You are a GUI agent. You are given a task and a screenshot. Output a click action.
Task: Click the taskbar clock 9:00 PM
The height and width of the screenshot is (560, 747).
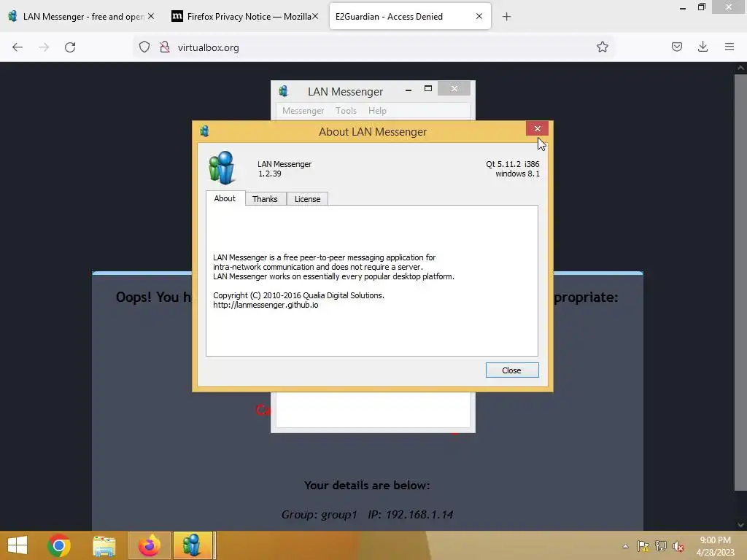point(715,540)
